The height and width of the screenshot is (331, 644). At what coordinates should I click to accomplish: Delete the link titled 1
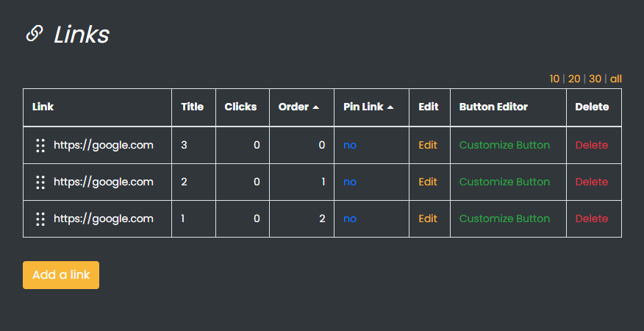pyautogui.click(x=592, y=219)
